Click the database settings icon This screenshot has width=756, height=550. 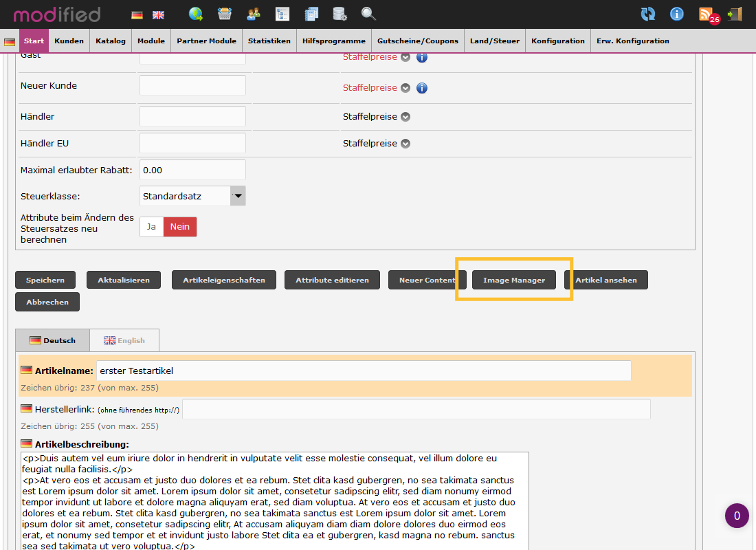339,14
